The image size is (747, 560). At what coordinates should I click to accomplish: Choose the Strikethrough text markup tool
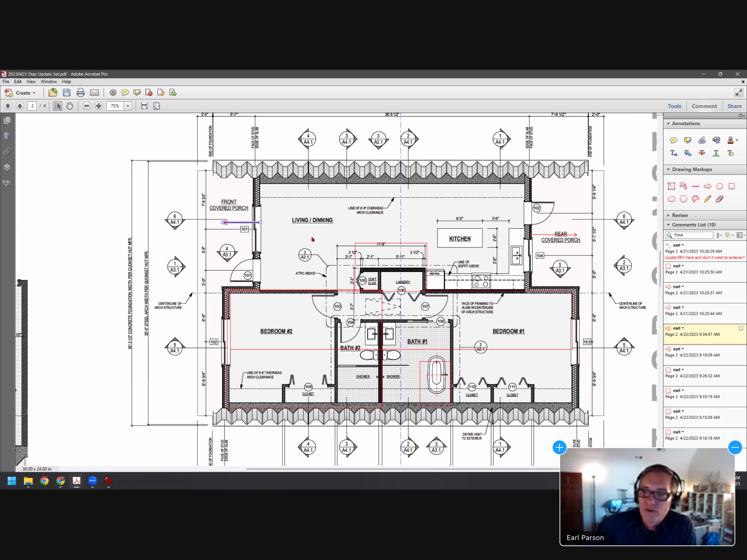pos(702,153)
